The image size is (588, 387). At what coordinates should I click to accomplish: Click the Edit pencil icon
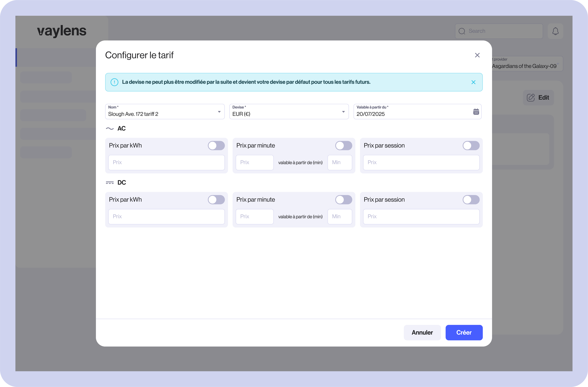(x=530, y=98)
